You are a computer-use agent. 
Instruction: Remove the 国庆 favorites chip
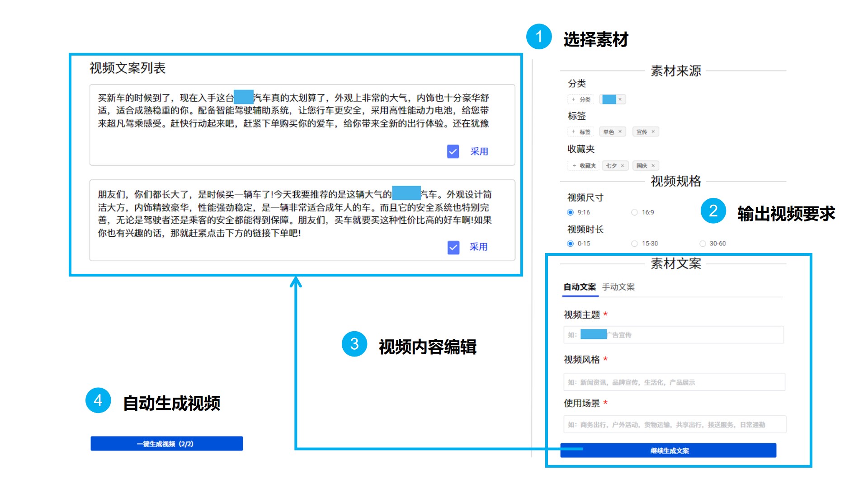coord(653,165)
